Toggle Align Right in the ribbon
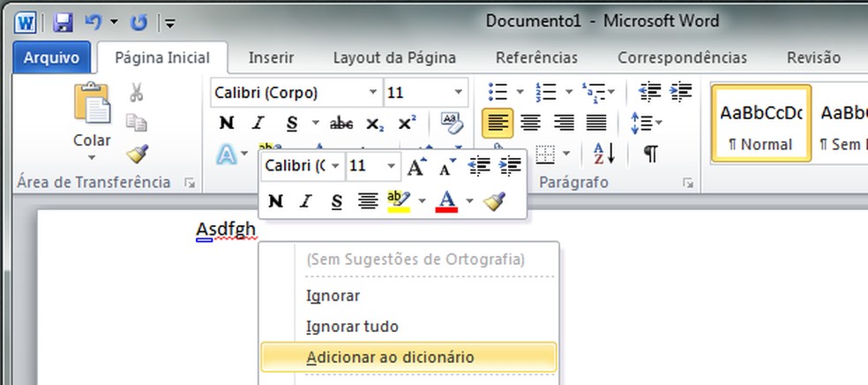Screen dimensions: 868x385 pyautogui.click(x=564, y=123)
